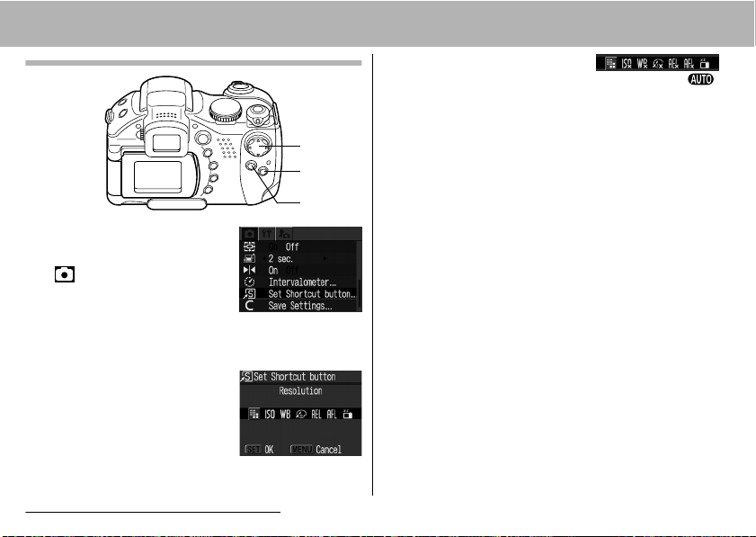Open the Save Settings... menu item
The width and height of the screenshot is (756, 537).
click(300, 306)
